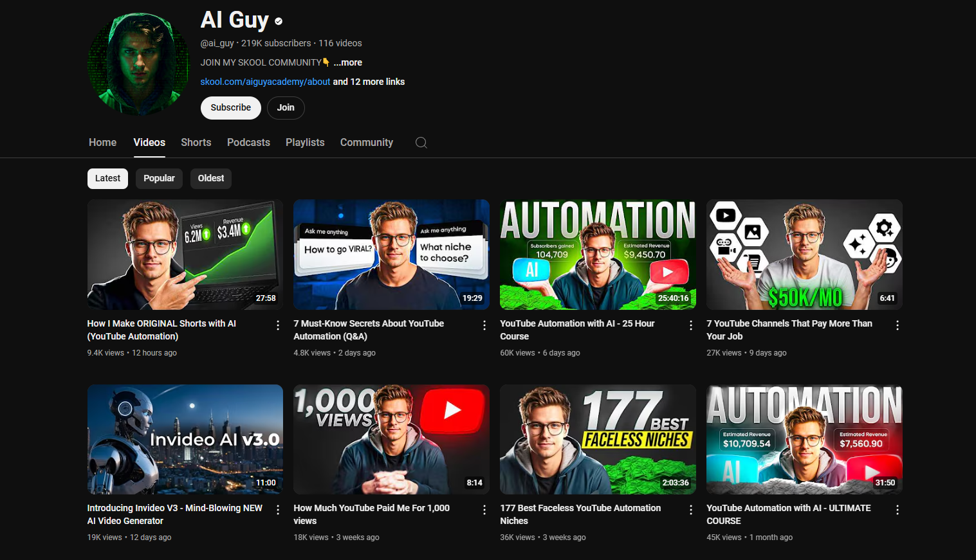
Task: Play the 1,000 VIEWS thumbnail
Action: click(391, 439)
